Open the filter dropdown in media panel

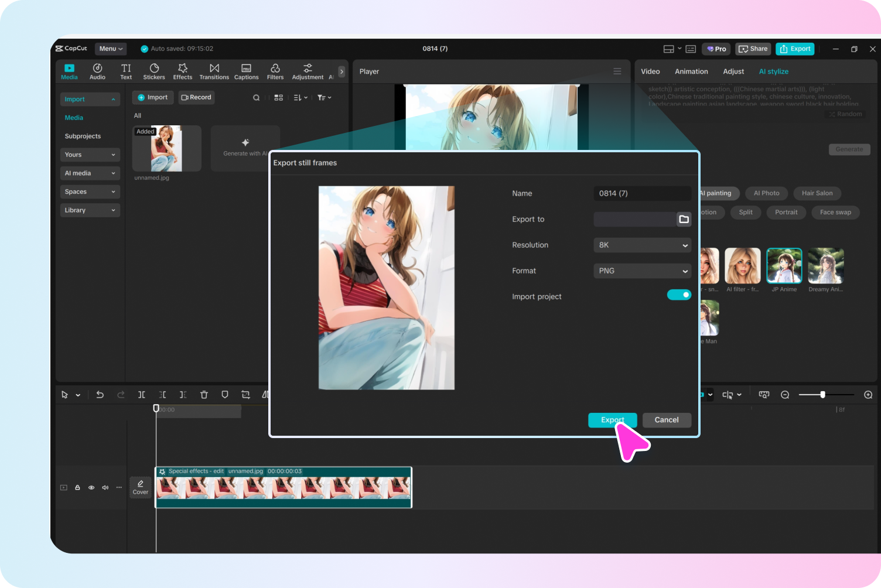[325, 98]
